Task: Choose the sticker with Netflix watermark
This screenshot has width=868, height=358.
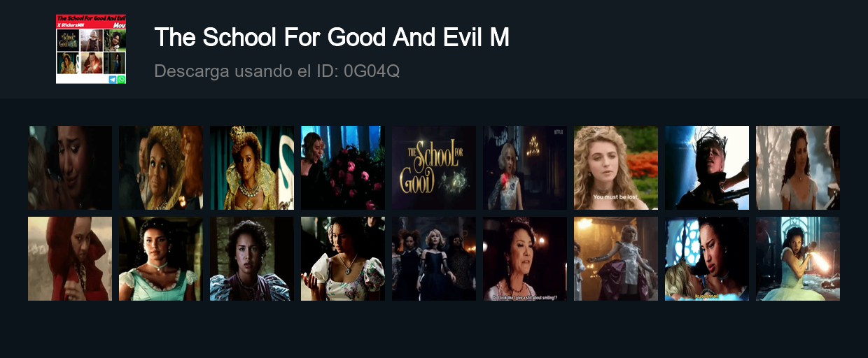Action: pyautogui.click(x=525, y=168)
